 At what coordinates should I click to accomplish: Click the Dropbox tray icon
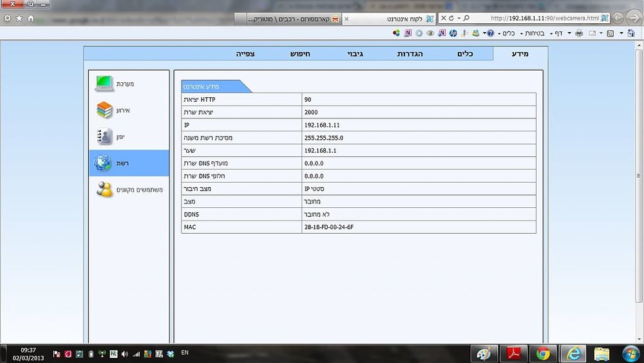171,354
